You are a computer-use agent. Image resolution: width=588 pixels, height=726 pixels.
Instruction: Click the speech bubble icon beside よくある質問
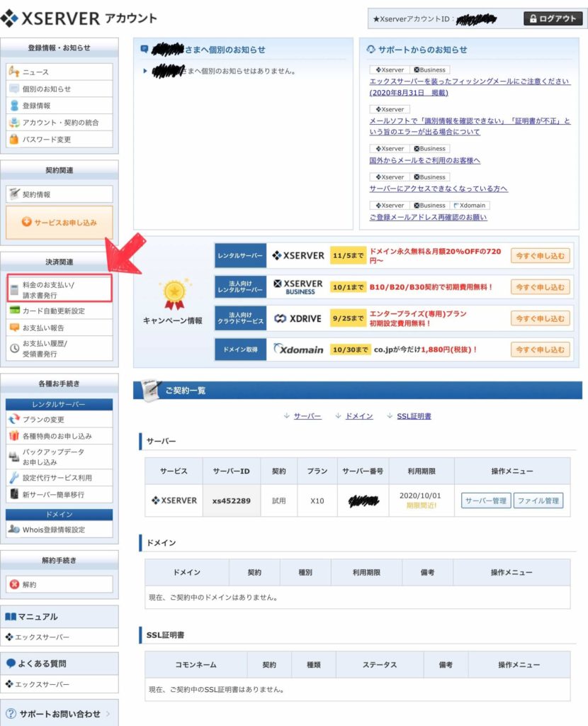(11, 664)
